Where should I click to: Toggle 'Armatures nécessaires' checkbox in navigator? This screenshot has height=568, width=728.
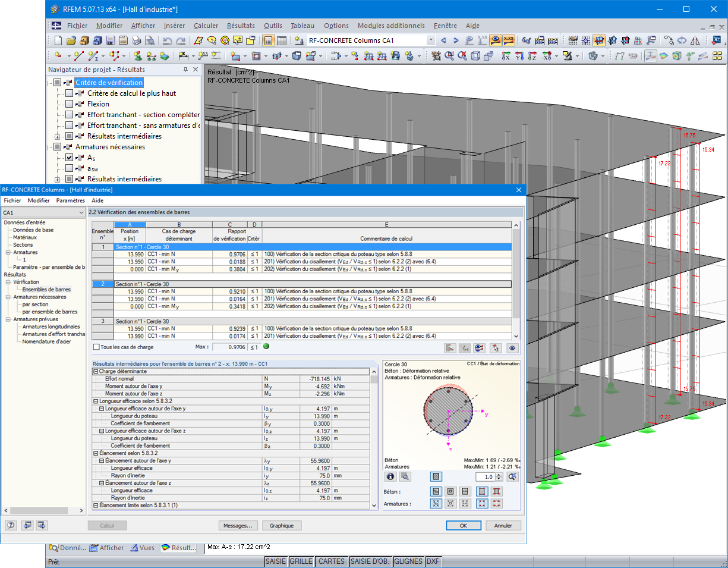click(57, 147)
